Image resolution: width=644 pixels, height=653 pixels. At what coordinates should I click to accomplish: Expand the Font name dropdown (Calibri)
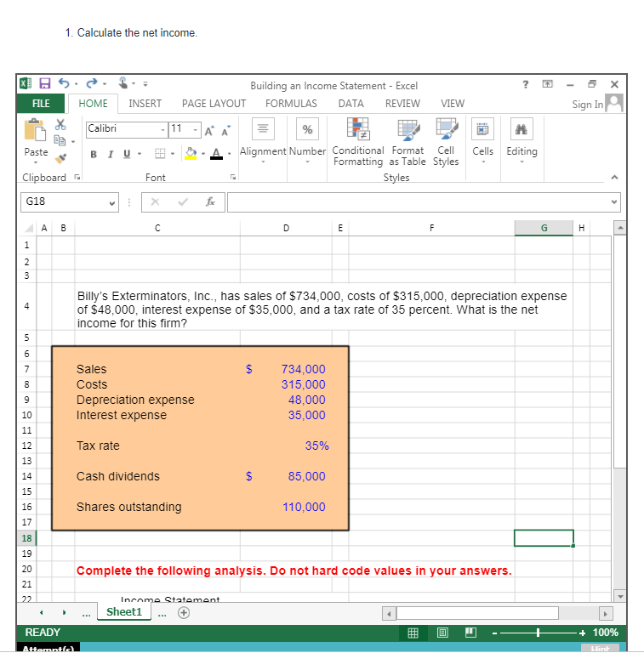tap(162, 130)
